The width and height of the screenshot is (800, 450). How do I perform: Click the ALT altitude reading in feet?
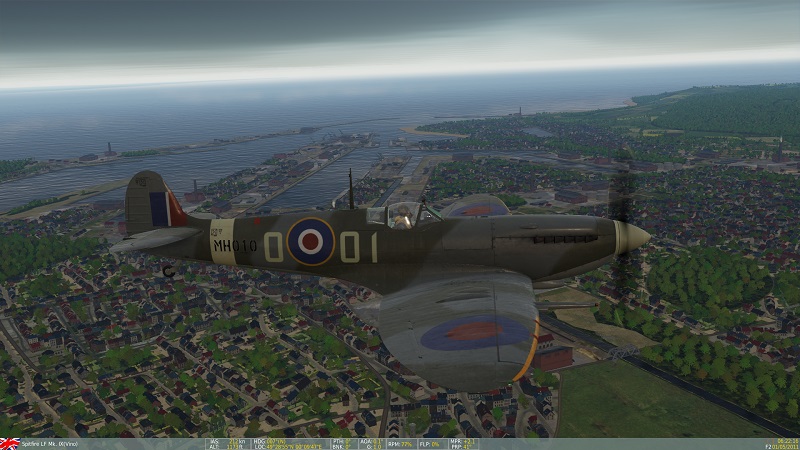pyautogui.click(x=235, y=446)
